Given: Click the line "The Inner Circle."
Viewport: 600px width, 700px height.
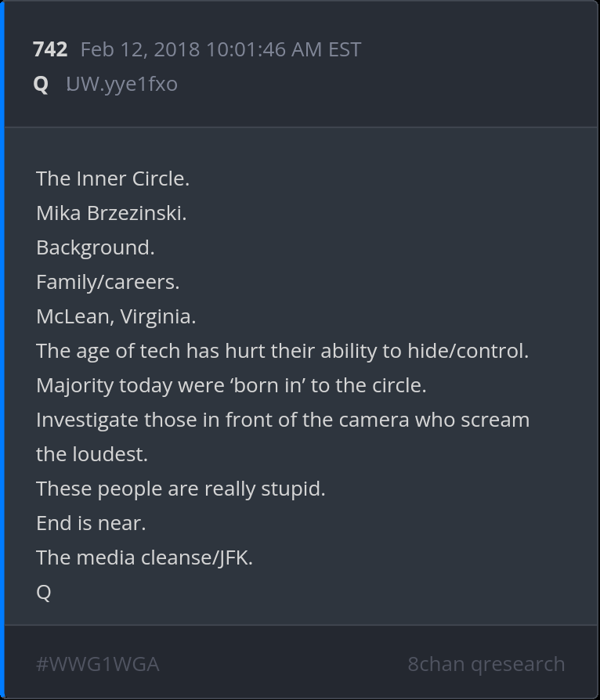Looking at the screenshot, I should [x=113, y=179].
